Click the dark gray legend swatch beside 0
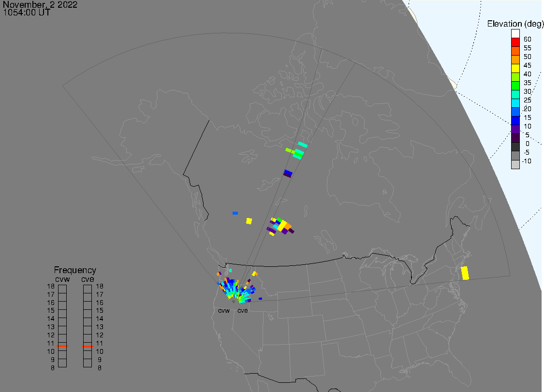This screenshot has width=544, height=392. 515,147
